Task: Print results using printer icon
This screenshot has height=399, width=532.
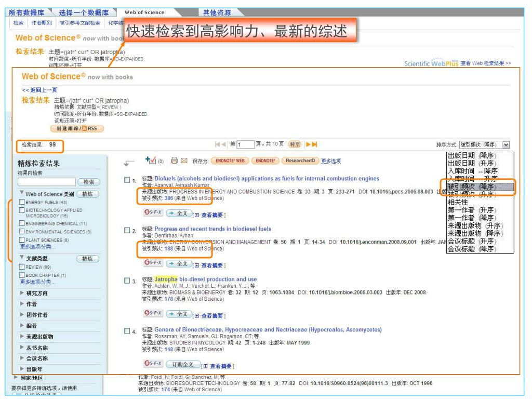Action: pyautogui.click(x=175, y=161)
